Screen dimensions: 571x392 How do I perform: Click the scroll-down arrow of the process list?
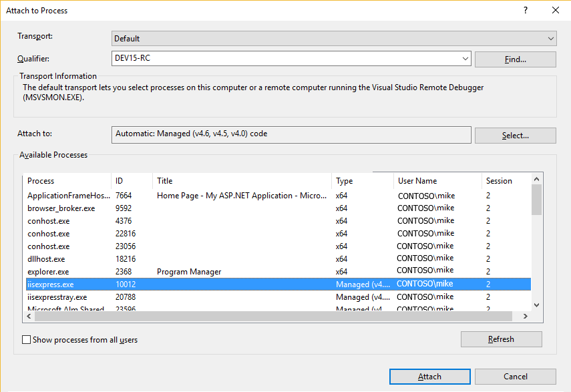[536, 305]
